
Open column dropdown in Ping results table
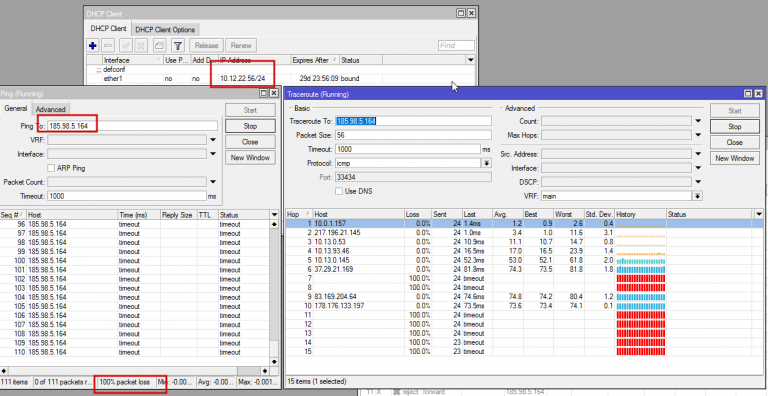pos(274,215)
